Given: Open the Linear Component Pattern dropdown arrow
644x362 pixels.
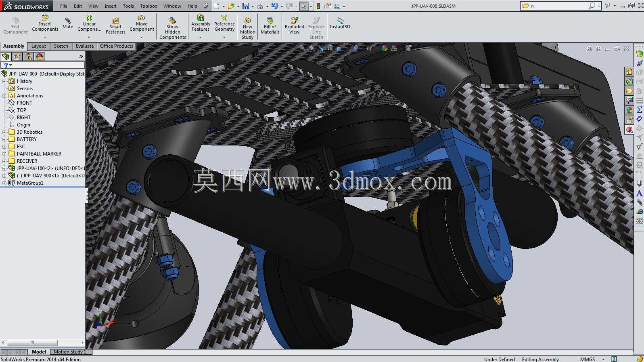Looking at the screenshot, I should [89, 37].
